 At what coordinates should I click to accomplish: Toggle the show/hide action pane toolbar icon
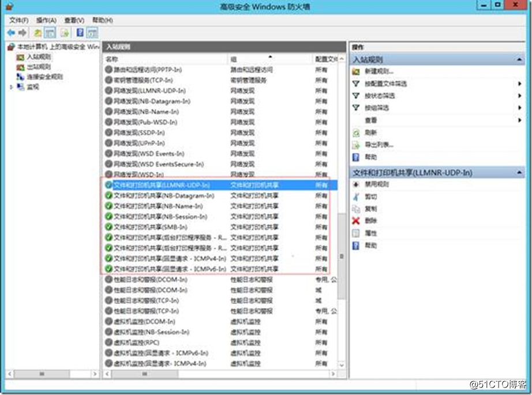[x=92, y=32]
